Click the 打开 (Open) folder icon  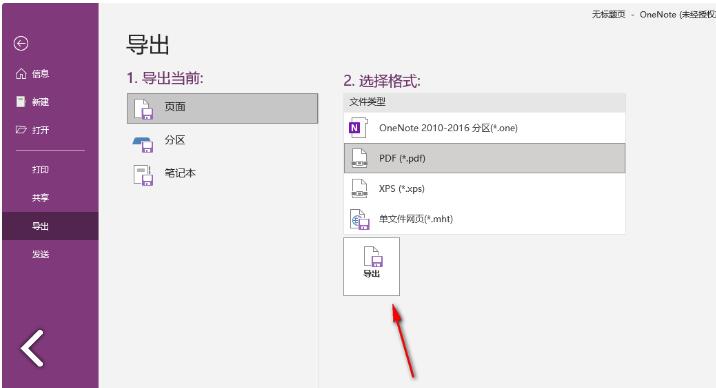[21, 130]
